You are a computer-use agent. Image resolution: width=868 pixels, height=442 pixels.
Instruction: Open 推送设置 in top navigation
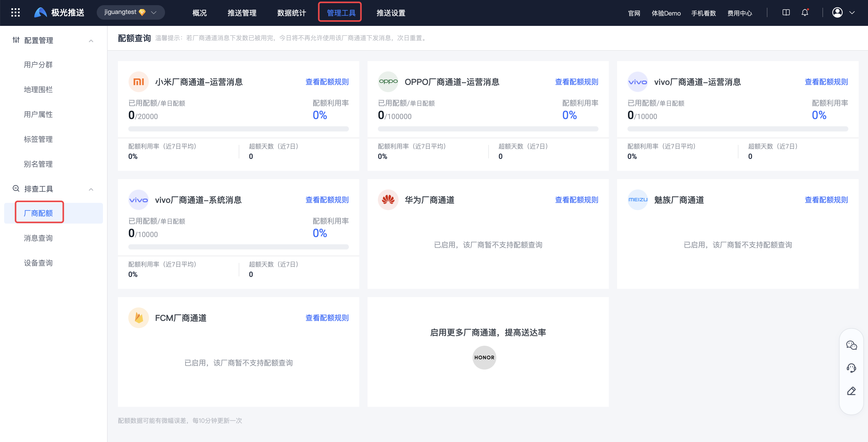point(391,13)
